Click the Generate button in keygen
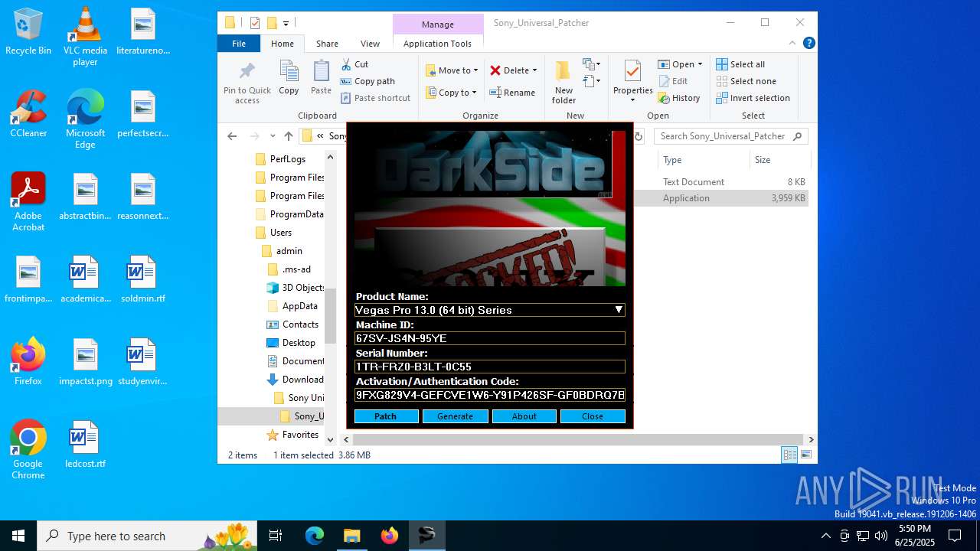 pyautogui.click(x=455, y=416)
